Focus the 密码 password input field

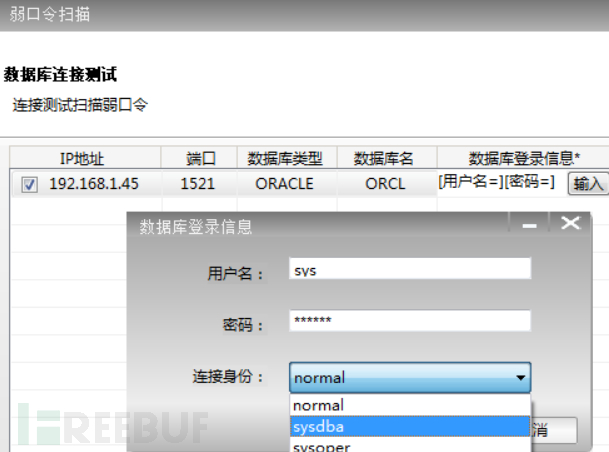coord(410,320)
